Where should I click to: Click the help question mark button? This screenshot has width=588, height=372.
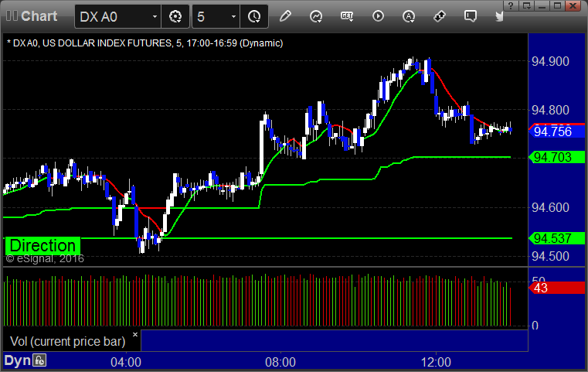click(511, 5)
